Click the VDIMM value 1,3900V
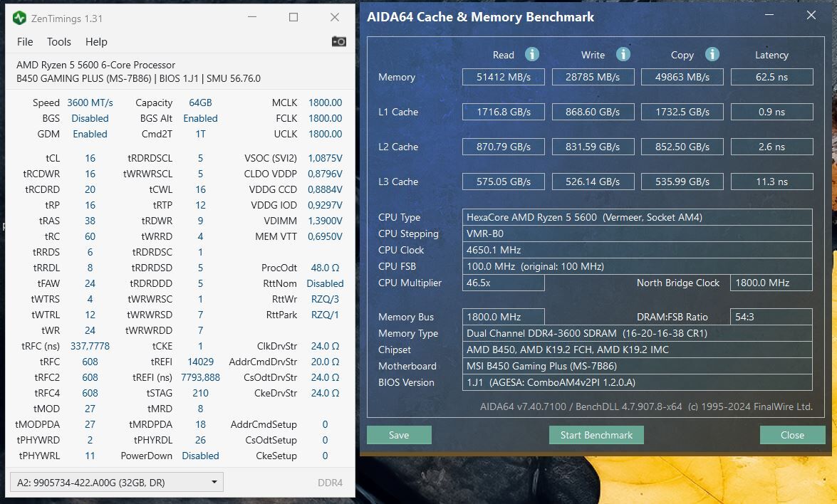This screenshot has width=837, height=504. (x=325, y=221)
